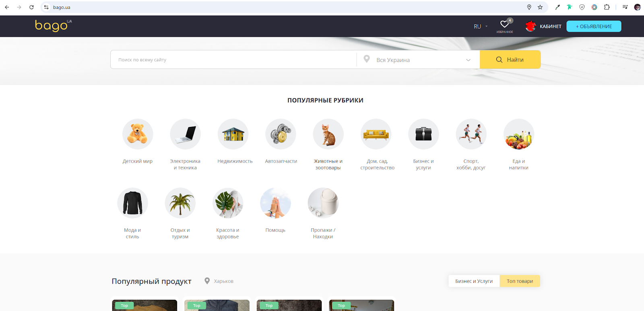The width and height of the screenshot is (644, 311).
Task: Follow the Автозапчасти text link
Action: coord(281,161)
